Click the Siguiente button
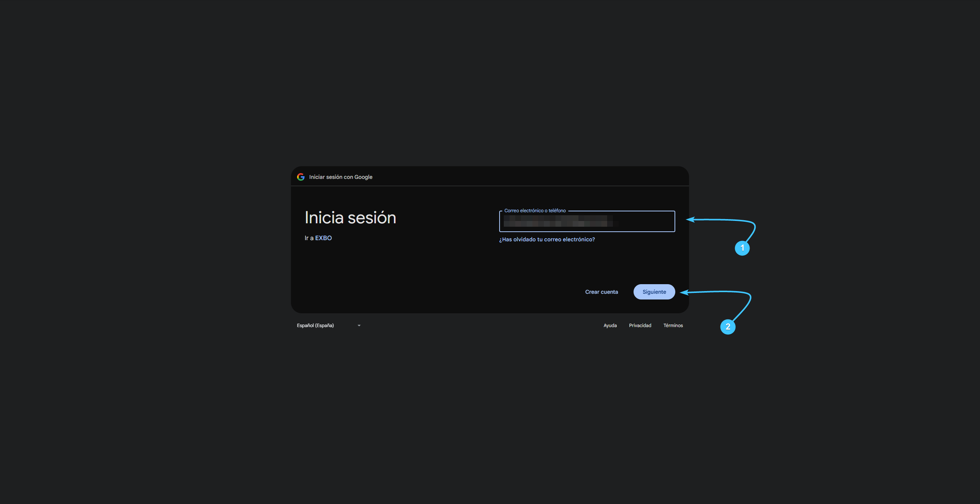 click(654, 292)
